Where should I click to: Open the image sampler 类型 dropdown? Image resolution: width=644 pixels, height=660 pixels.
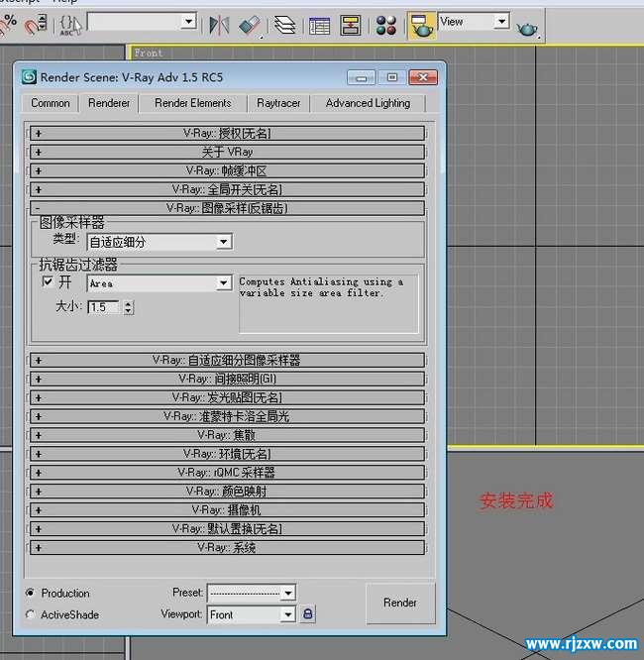pos(160,242)
